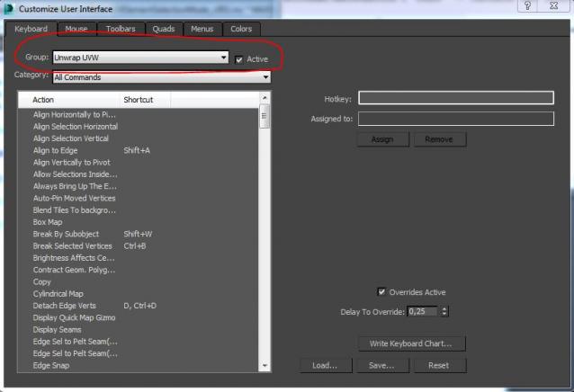This screenshot has width=574, height=392.
Task: Disable the Overrides Active checkbox
Action: [x=382, y=292]
